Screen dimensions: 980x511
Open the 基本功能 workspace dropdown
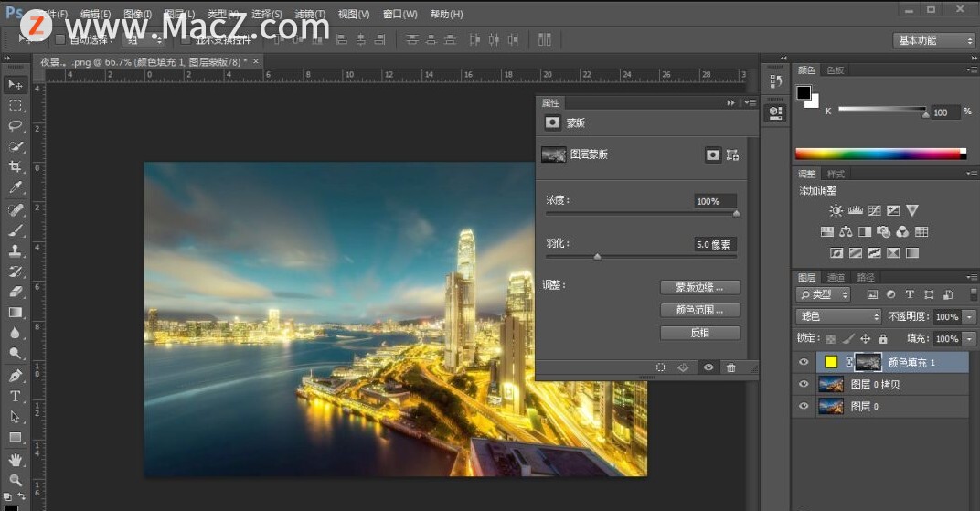pyautogui.click(x=933, y=40)
